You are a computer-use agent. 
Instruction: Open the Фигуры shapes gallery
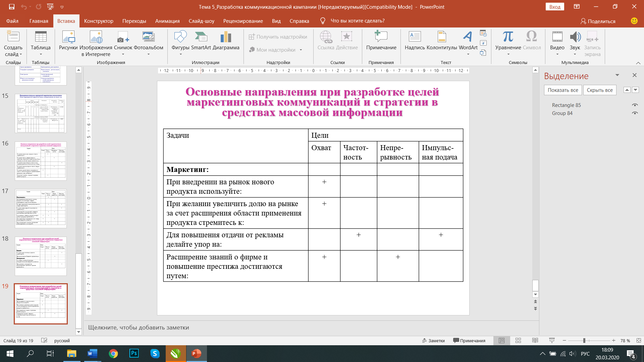coord(180,44)
